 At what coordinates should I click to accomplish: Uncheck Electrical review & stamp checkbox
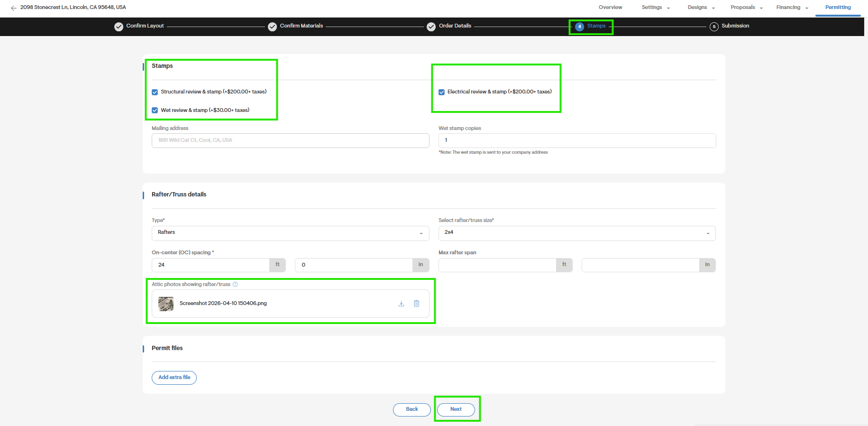click(x=441, y=92)
